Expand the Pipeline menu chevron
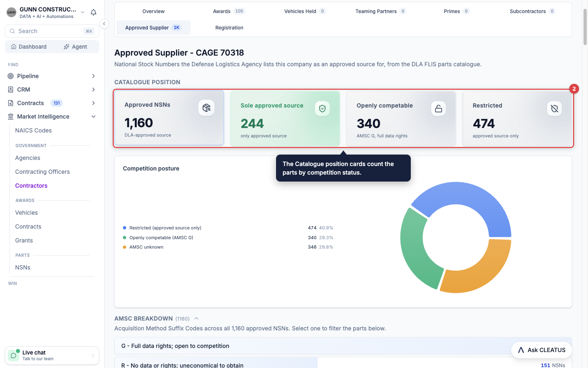Image resolution: width=588 pixels, height=368 pixels. [x=94, y=76]
